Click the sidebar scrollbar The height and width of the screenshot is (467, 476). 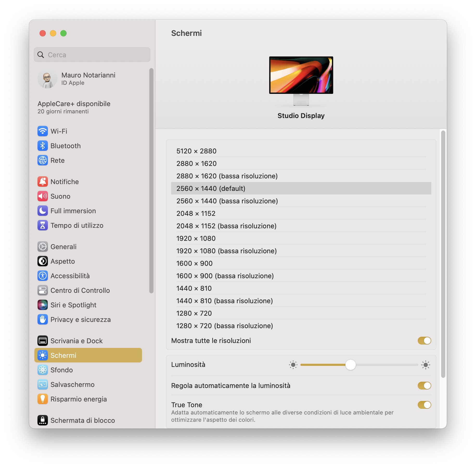pos(151,181)
